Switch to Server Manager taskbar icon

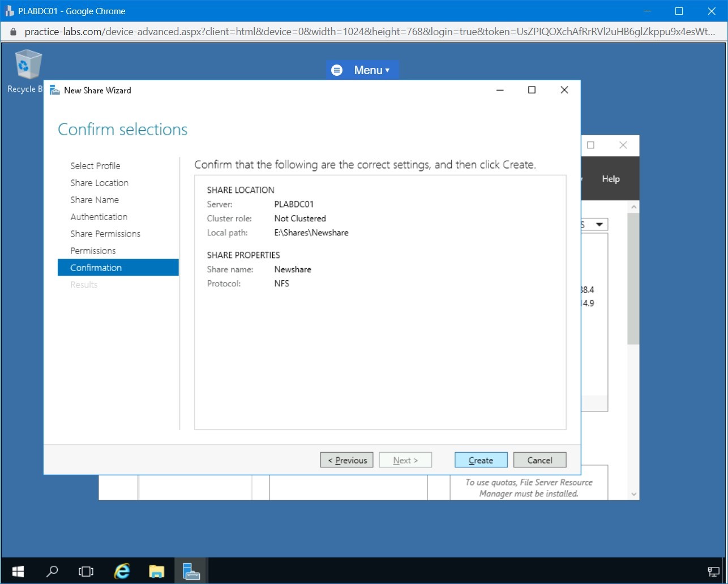tap(191, 571)
